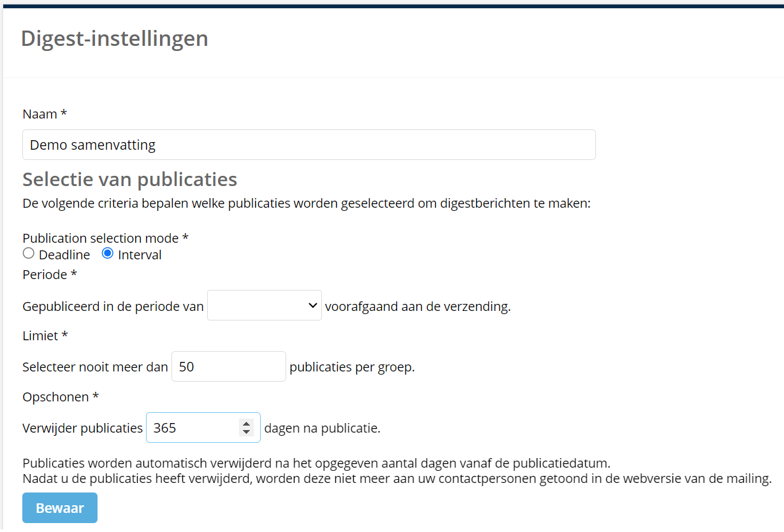Screen dimensions: 784x532
Task: Click the up arrow on the Opschonen stepper
Action: [x=246, y=423]
